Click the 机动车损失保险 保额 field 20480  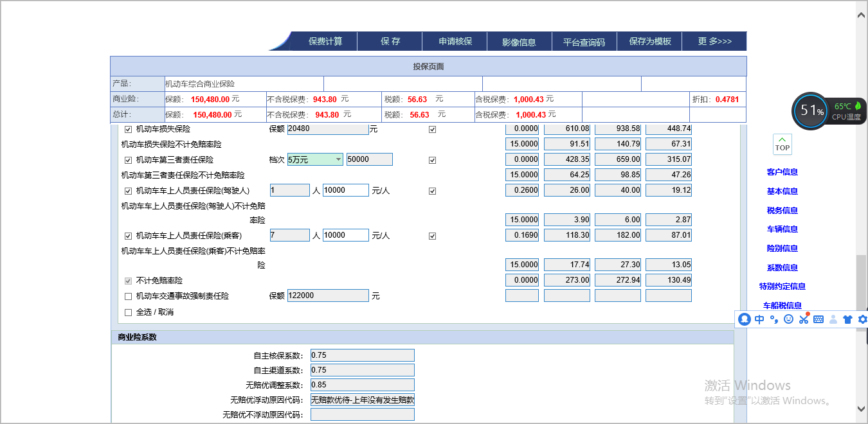[x=328, y=128]
